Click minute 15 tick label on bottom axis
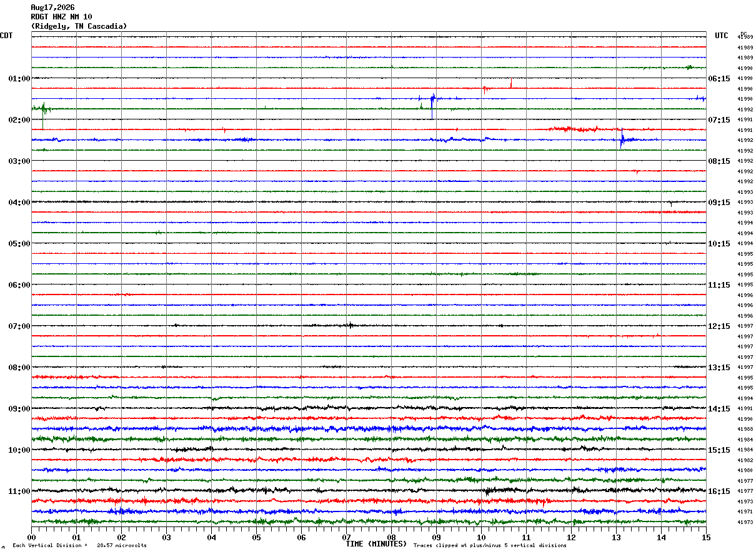This screenshot has height=554, width=756. point(706,537)
